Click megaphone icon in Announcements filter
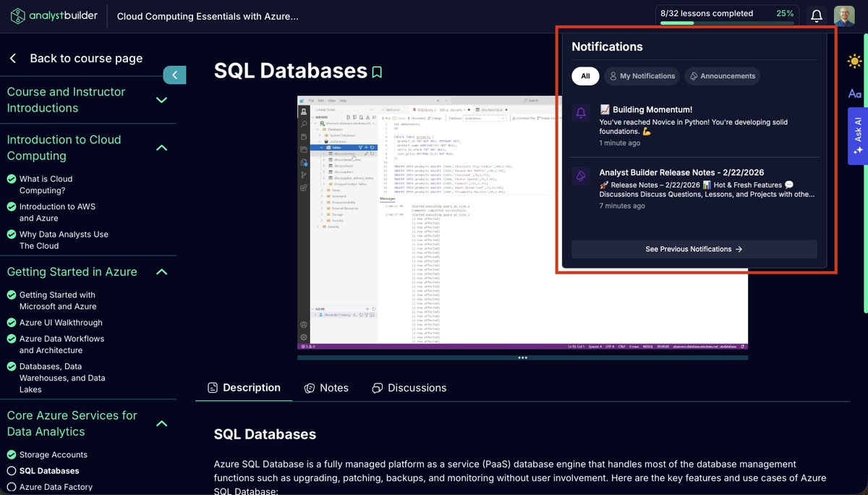The image size is (868, 495). (x=693, y=76)
